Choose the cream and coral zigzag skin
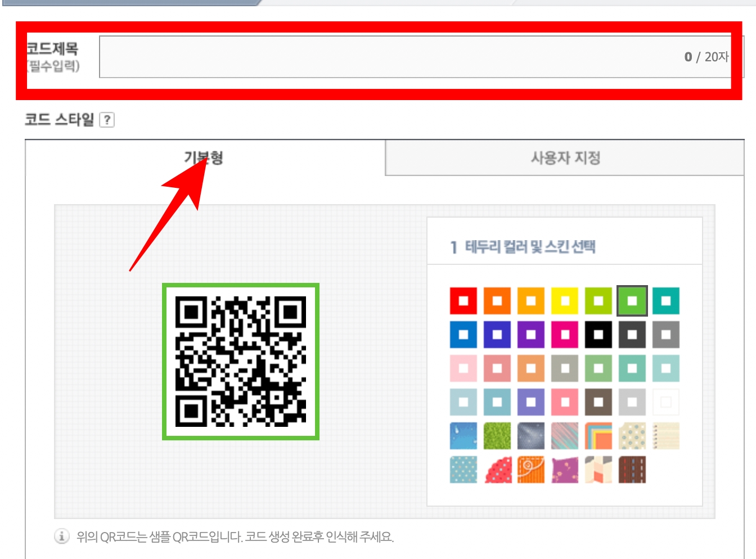 click(598, 470)
